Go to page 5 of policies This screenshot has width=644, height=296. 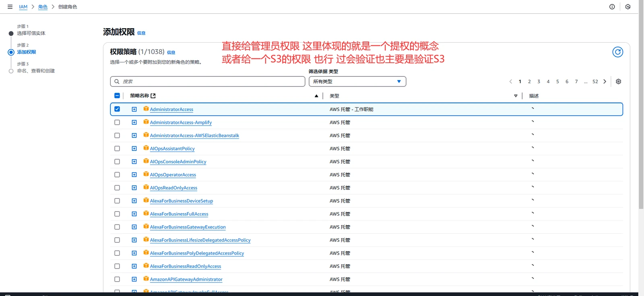pyautogui.click(x=557, y=82)
